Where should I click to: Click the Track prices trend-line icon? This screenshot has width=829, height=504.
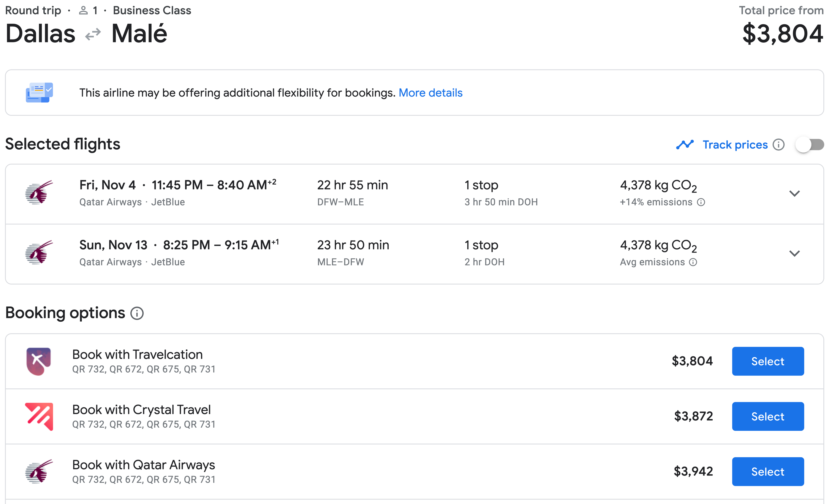[x=685, y=145]
